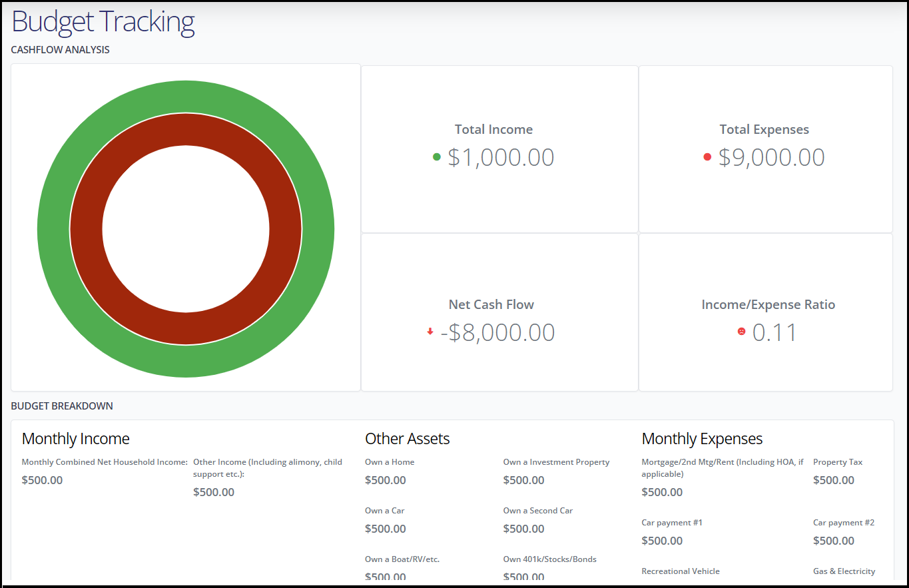
Task: Click the Other Income (Including alimony) label
Action: (x=268, y=468)
